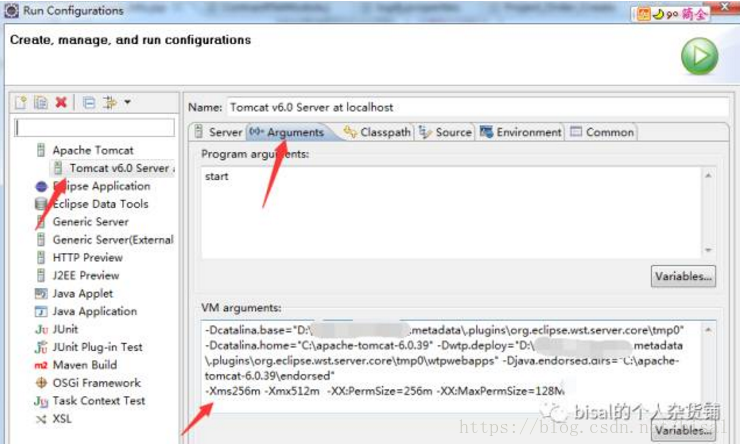The height and width of the screenshot is (447, 740).
Task: Open filter dropdown arrow in toolbar
Action: (x=127, y=101)
